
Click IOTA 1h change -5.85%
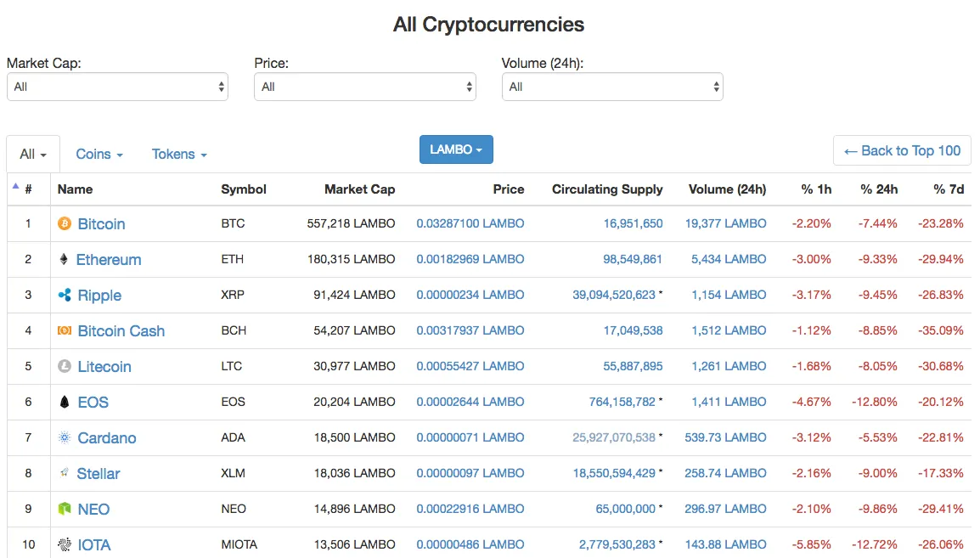811,544
